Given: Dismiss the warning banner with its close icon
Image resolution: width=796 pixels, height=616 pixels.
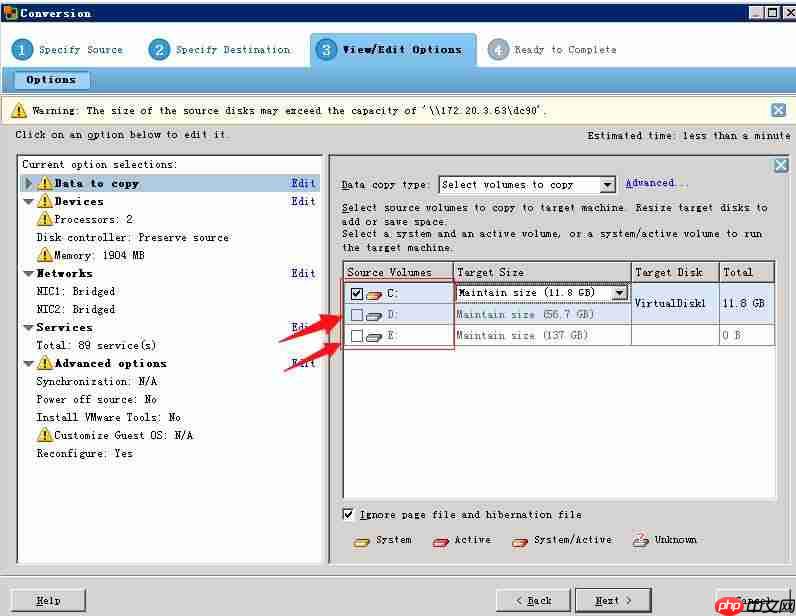Looking at the screenshot, I should tap(778, 111).
